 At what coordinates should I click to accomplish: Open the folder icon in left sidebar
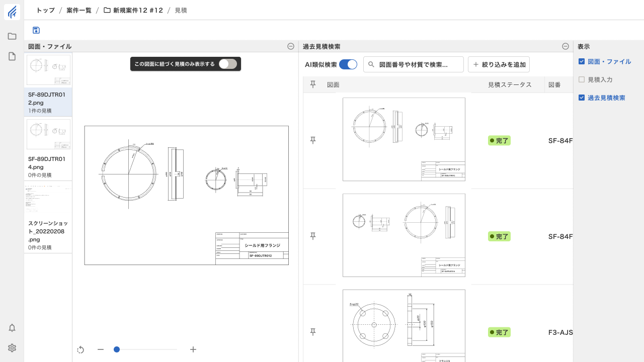[12, 36]
